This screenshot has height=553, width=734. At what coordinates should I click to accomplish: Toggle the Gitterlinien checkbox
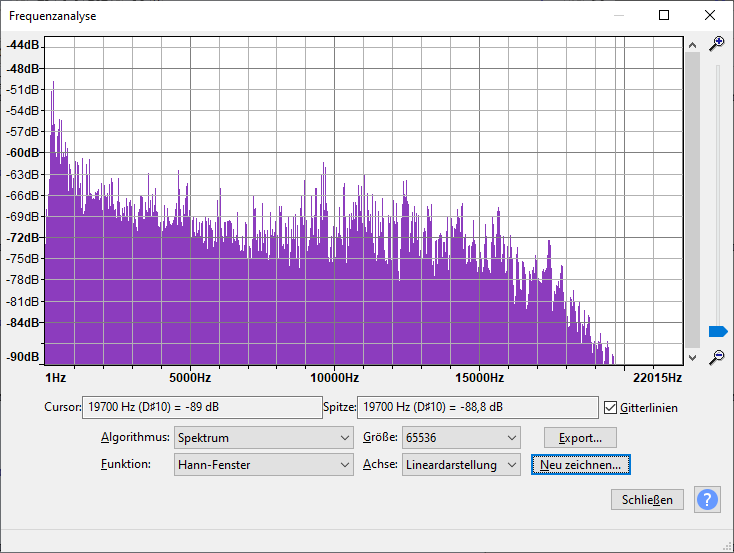tap(610, 407)
